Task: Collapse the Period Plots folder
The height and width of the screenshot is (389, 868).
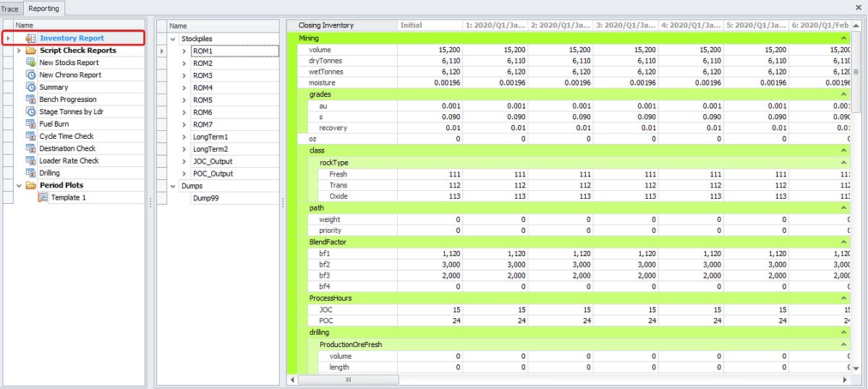Action: [x=19, y=186]
